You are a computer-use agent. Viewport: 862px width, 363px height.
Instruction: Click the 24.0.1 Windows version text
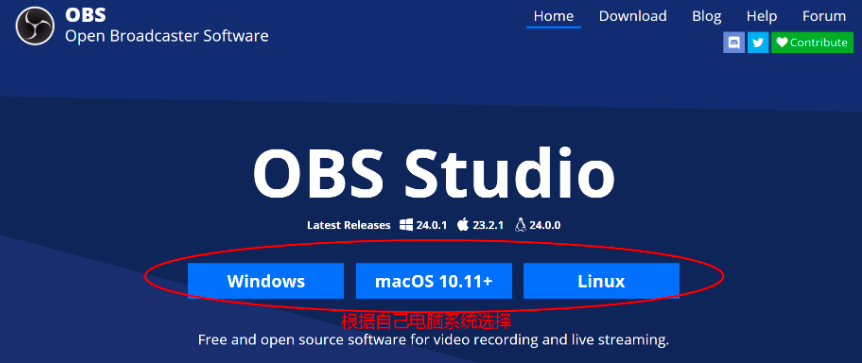tap(432, 225)
